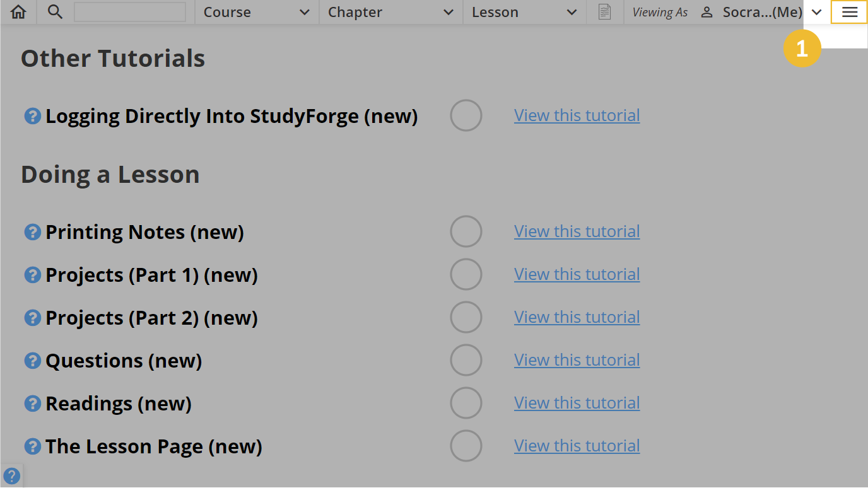This screenshot has width=868, height=488.
Task: Click the Socra...(Me) user menu
Action: click(757, 11)
